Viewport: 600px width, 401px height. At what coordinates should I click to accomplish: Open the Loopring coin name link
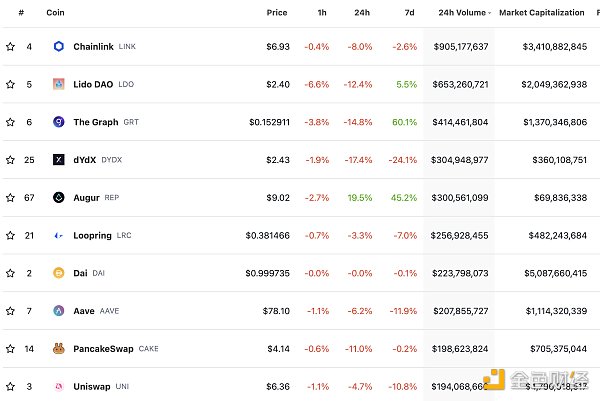(93, 236)
